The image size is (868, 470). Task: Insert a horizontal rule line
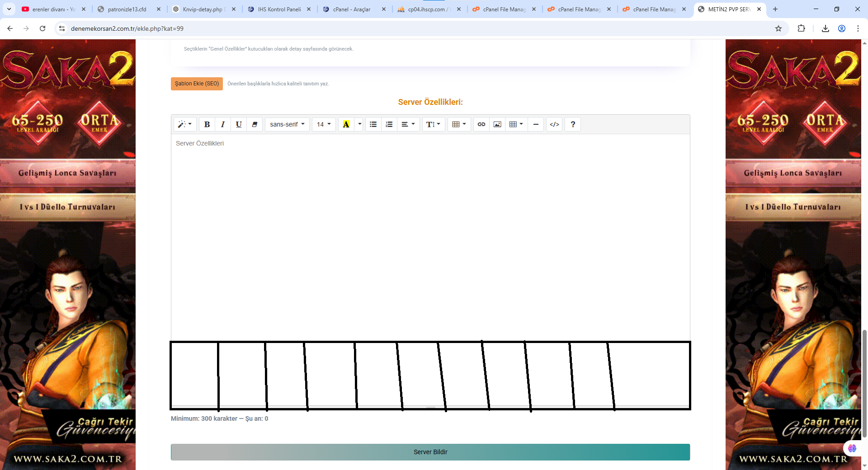pos(536,124)
